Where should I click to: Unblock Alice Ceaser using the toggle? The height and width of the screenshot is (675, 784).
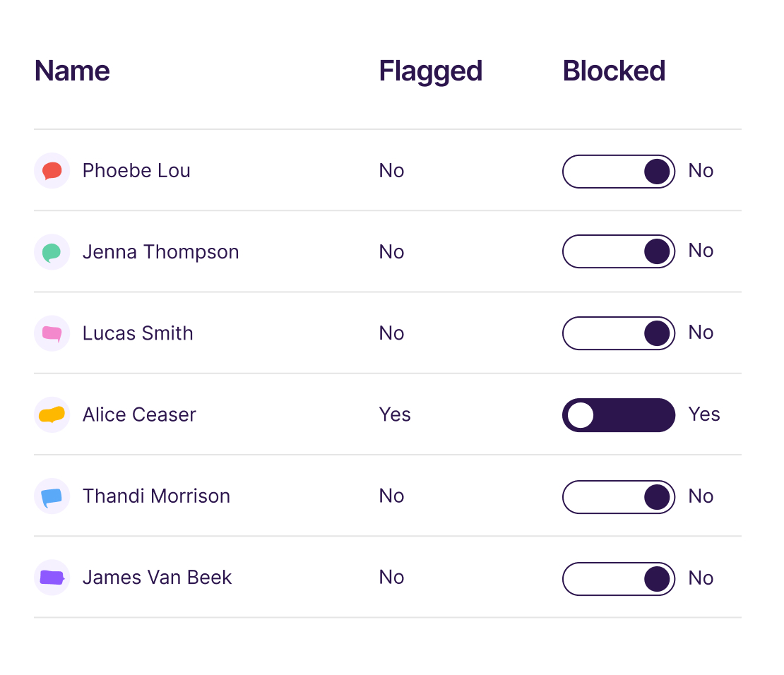click(619, 415)
